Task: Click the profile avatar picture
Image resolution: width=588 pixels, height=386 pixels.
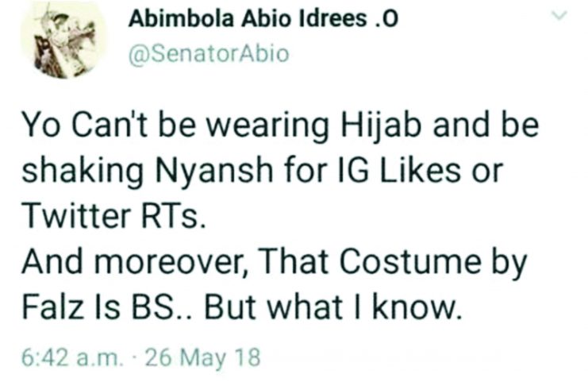Action: tap(61, 41)
